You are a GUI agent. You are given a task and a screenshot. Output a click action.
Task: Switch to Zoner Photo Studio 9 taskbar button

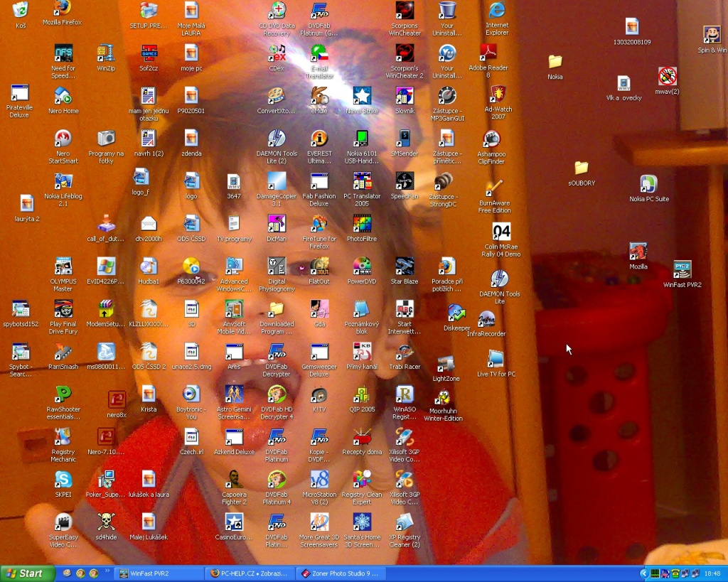[341, 573]
